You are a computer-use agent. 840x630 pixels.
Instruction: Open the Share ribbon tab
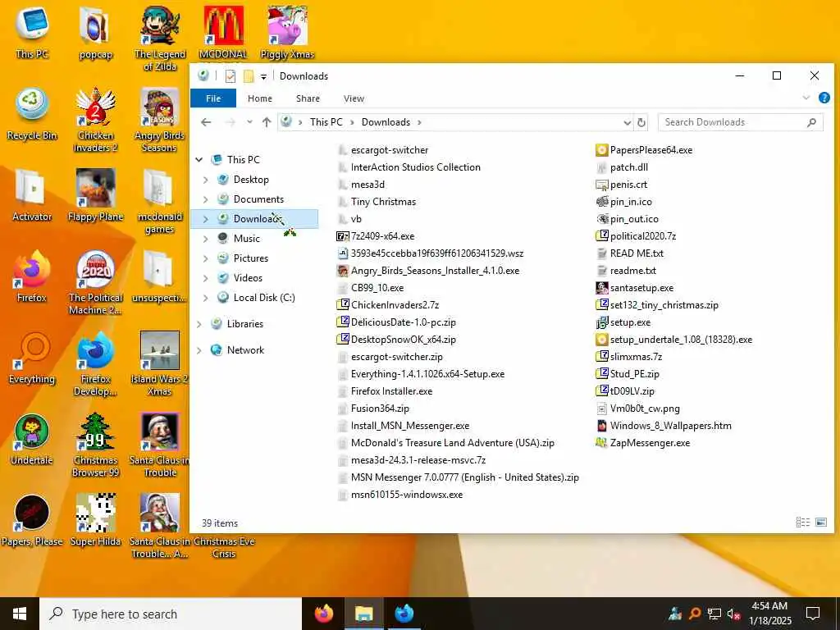308,98
